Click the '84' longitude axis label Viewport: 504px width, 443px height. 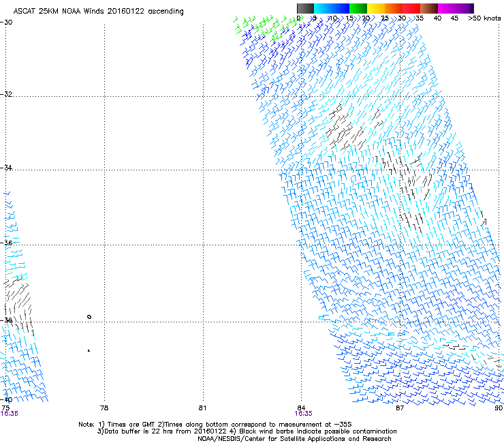click(x=301, y=408)
